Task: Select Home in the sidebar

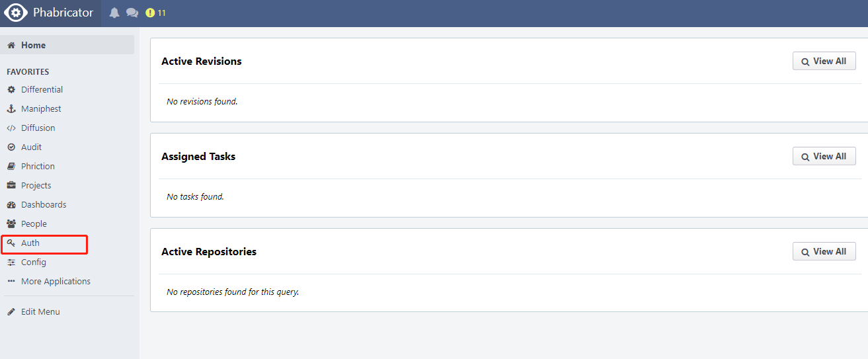Action: [x=67, y=45]
